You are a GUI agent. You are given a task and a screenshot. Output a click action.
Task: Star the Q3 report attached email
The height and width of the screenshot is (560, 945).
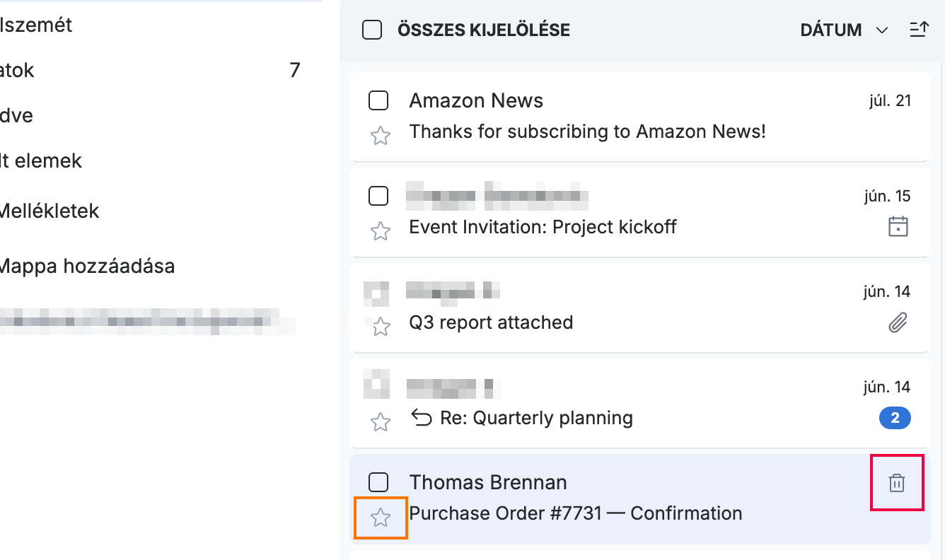381,327
